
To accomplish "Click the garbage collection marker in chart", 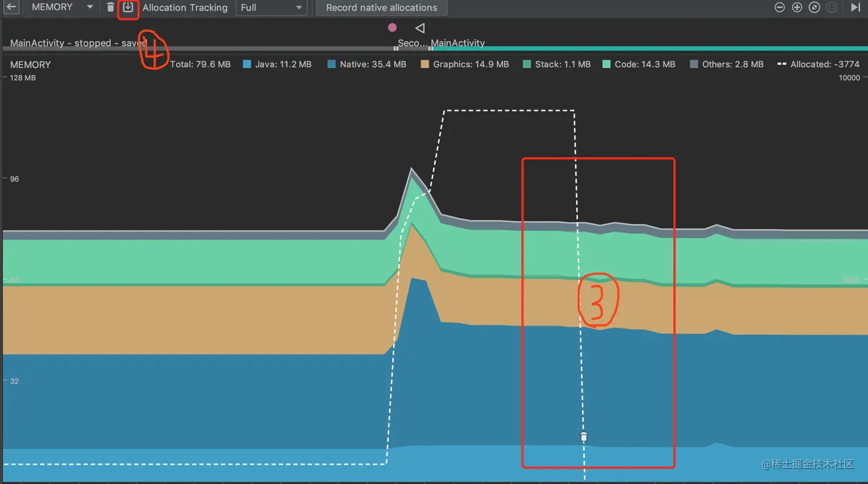I will 584,437.
